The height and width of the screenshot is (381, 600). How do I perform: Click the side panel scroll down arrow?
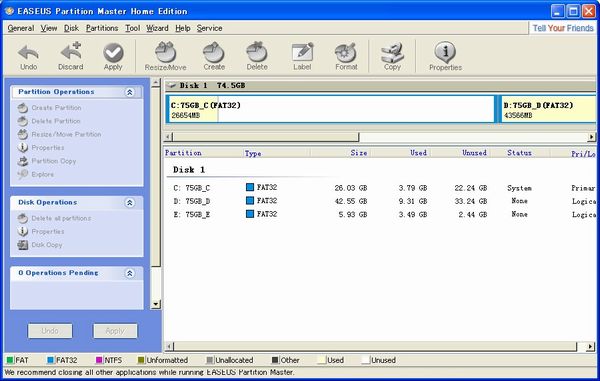(156, 304)
